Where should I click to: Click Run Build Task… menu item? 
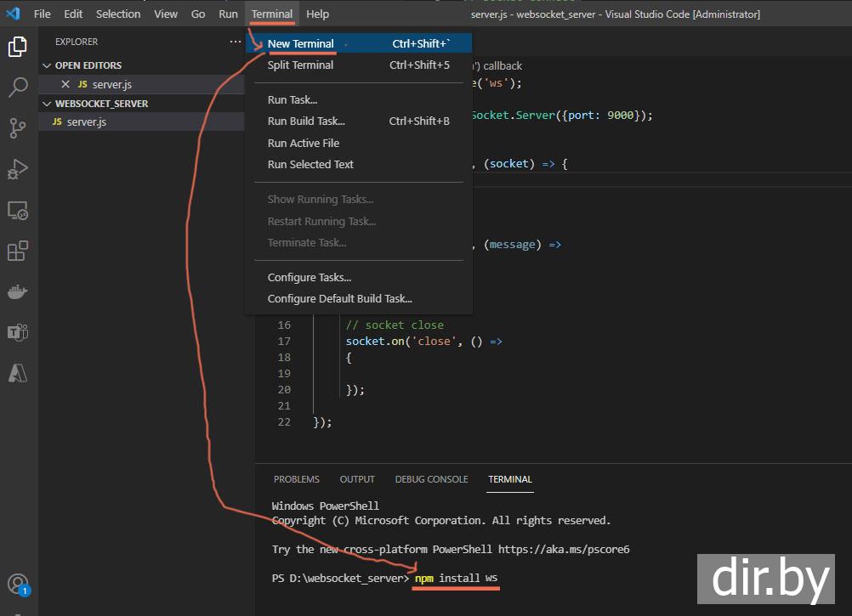point(306,121)
